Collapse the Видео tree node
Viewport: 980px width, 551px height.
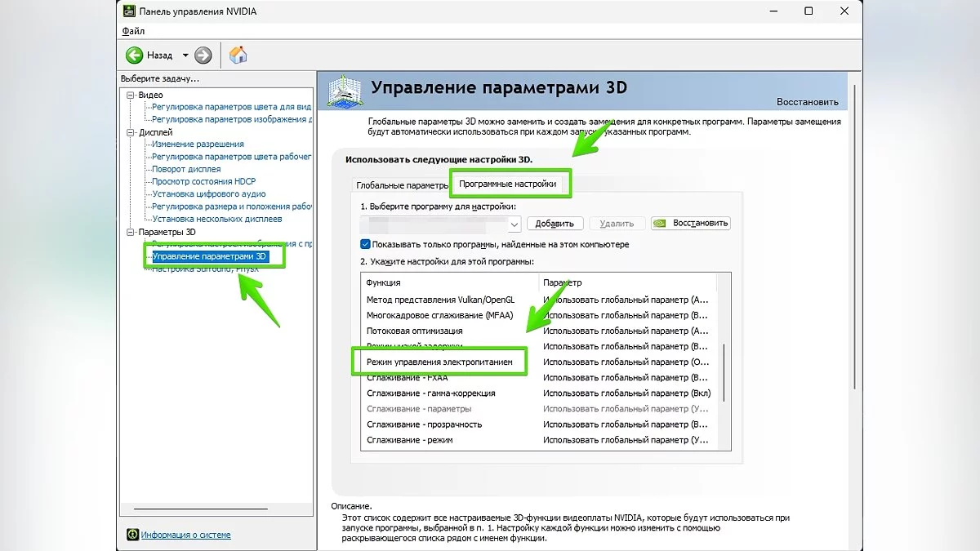tap(131, 95)
